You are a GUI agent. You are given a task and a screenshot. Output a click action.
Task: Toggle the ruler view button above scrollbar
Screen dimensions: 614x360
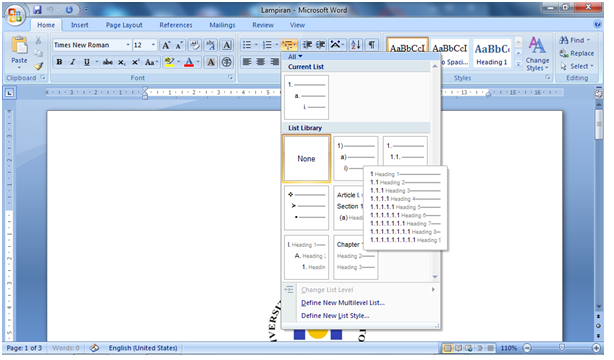[598, 94]
